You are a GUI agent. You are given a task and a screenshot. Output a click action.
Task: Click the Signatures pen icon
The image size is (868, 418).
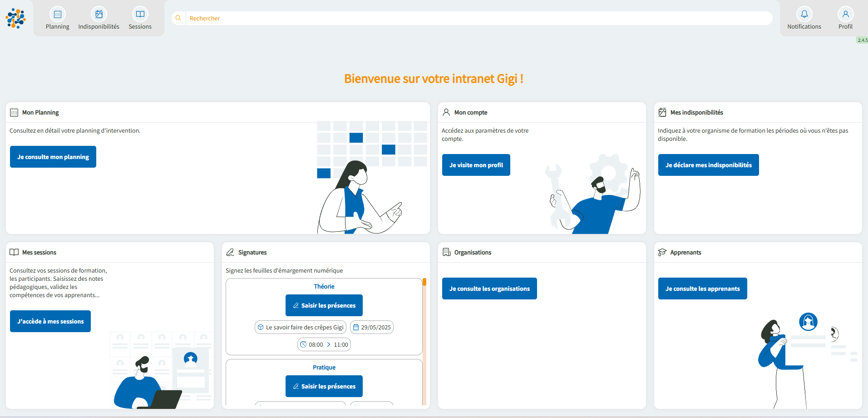click(x=230, y=252)
